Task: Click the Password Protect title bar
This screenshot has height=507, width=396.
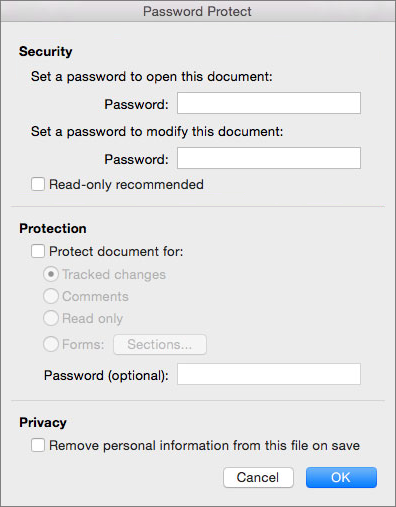Action: point(198,11)
